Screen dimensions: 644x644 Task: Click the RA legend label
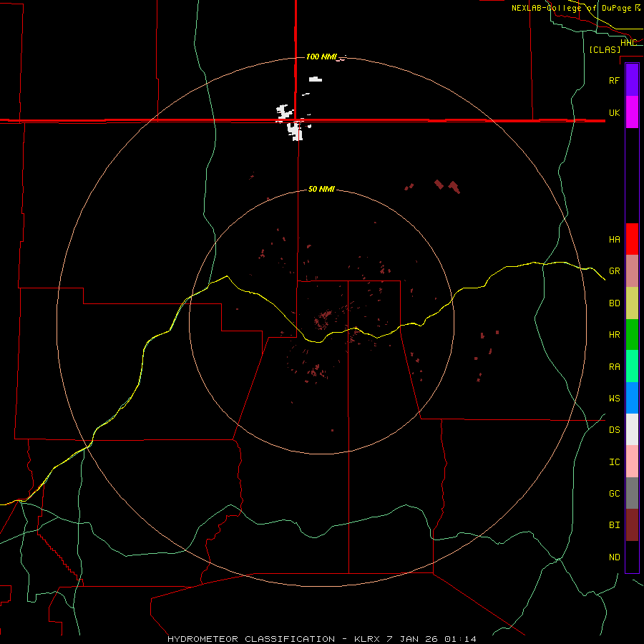click(614, 367)
